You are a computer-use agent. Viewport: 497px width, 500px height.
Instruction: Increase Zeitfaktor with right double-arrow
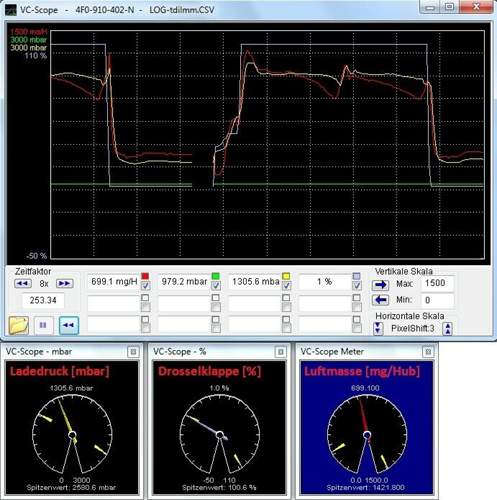point(64,283)
